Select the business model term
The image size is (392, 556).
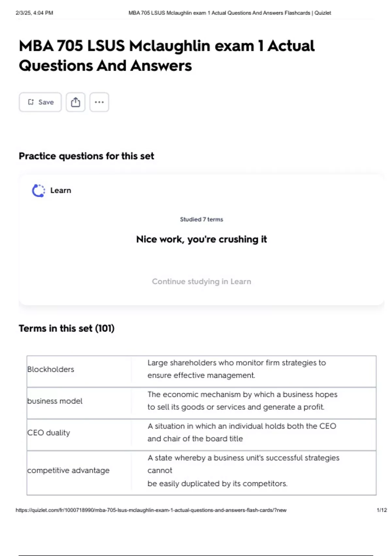(55, 401)
